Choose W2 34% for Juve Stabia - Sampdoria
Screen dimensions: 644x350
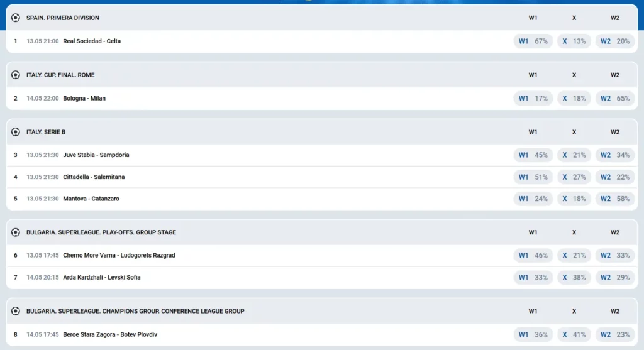(615, 155)
